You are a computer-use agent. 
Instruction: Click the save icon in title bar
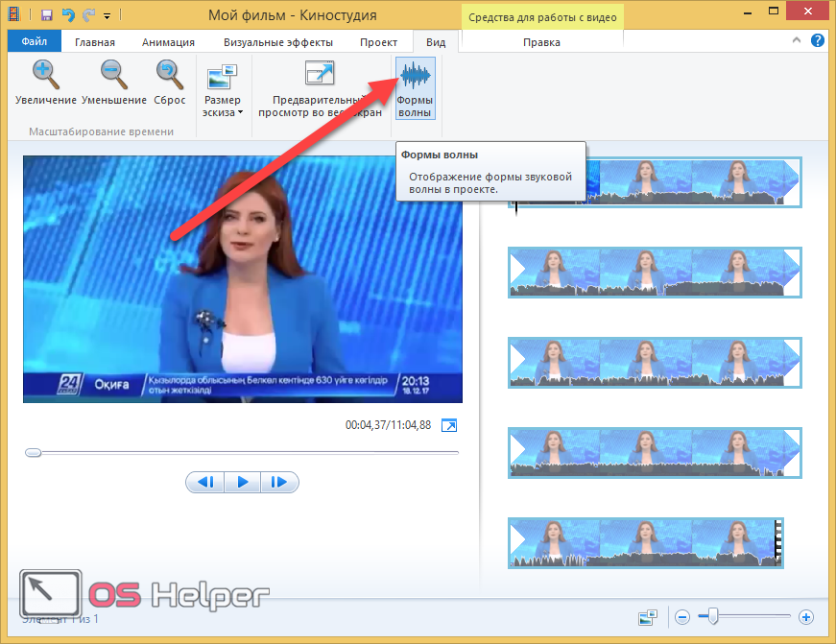click(46, 15)
